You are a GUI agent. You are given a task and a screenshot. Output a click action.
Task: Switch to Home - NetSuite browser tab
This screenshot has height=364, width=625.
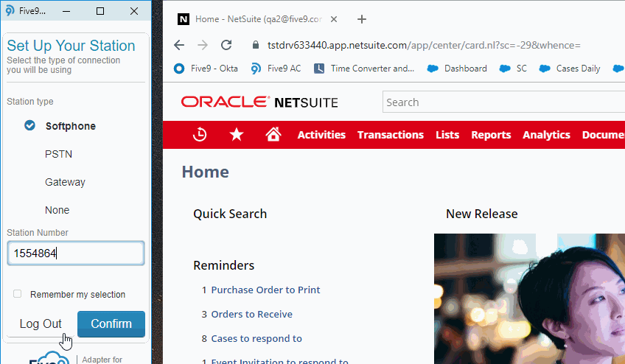click(258, 19)
